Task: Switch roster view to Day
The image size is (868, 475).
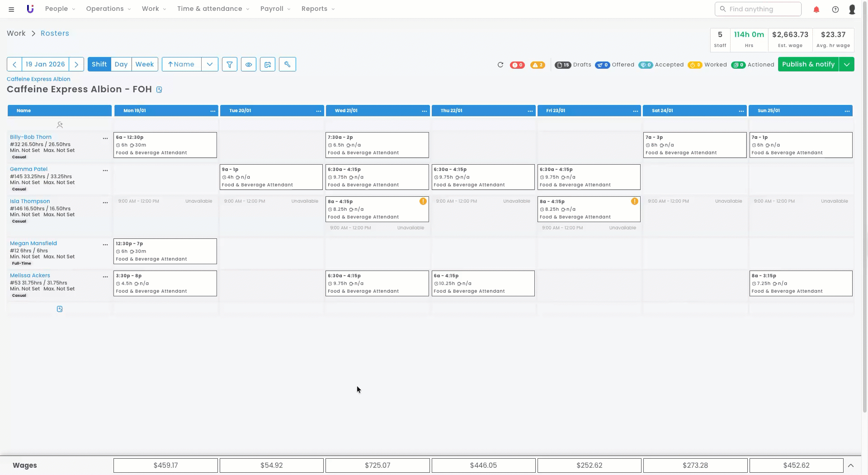Action: tap(121, 64)
